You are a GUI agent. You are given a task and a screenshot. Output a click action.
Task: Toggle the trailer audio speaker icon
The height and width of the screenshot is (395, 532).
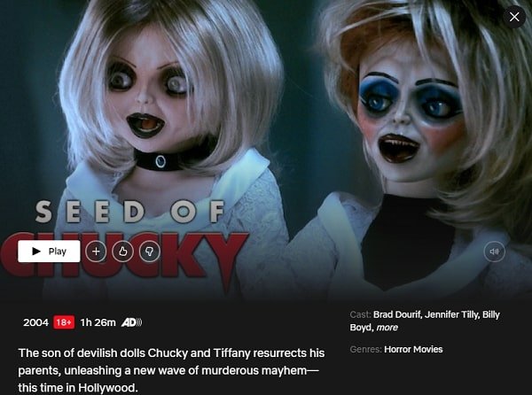(x=495, y=252)
